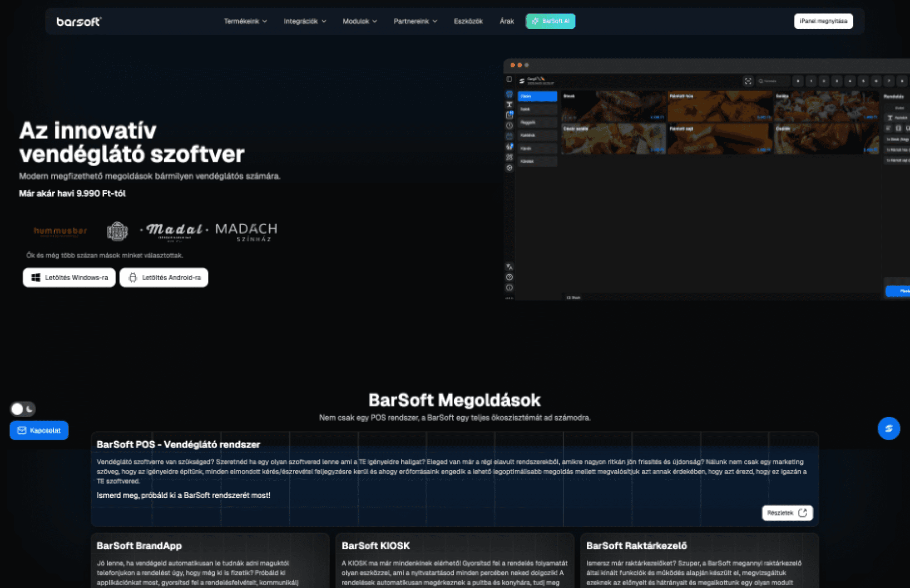This screenshot has width=910, height=588.
Task: Click sidebar collapse icon in app preview
Action: [x=509, y=79]
